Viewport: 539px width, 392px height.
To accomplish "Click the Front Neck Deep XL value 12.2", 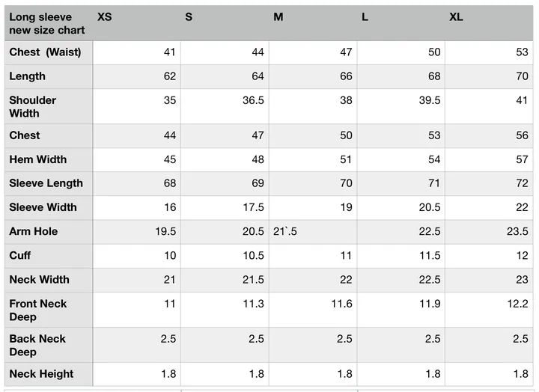I will point(518,304).
